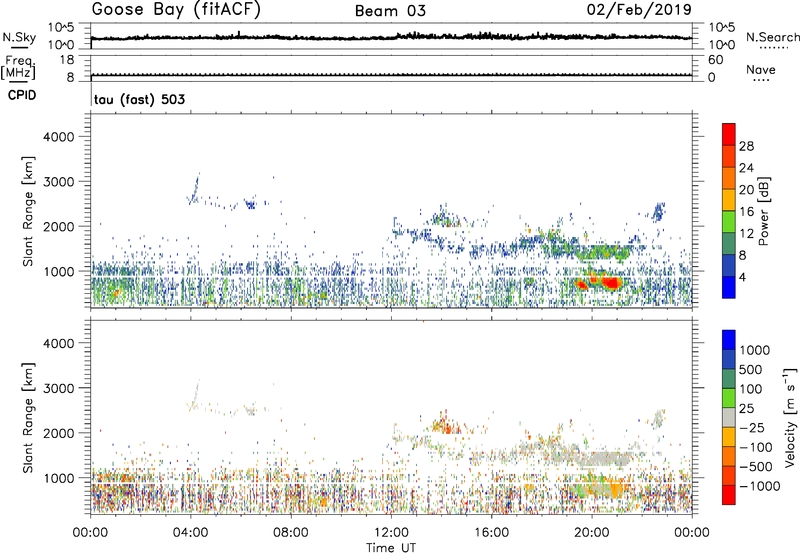
Task: Click the Slant Range axis title of velocity panel
Action: coord(28,417)
